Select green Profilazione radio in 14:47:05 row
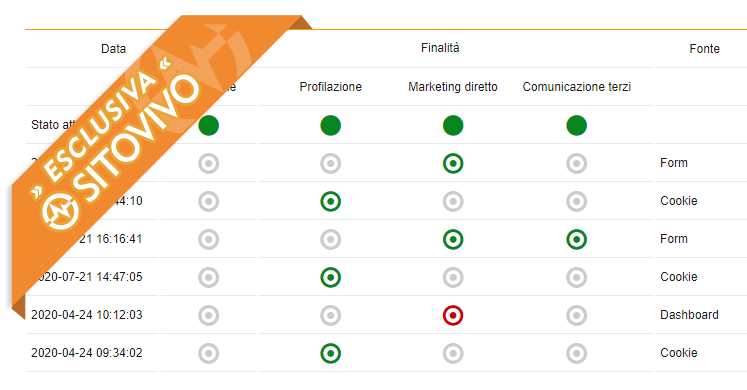 331,277
